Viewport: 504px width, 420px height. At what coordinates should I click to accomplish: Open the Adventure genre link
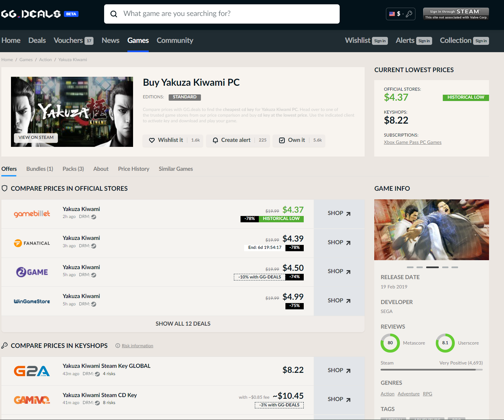(409, 394)
